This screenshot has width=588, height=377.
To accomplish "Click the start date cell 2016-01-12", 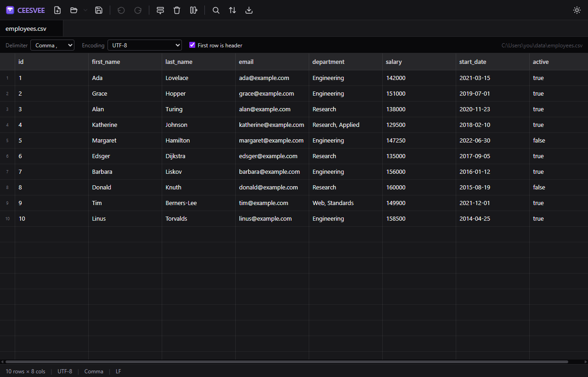I will click(x=492, y=172).
